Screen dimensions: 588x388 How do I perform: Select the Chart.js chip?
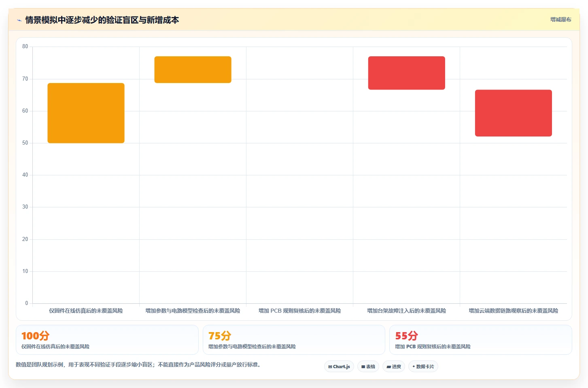pos(339,367)
